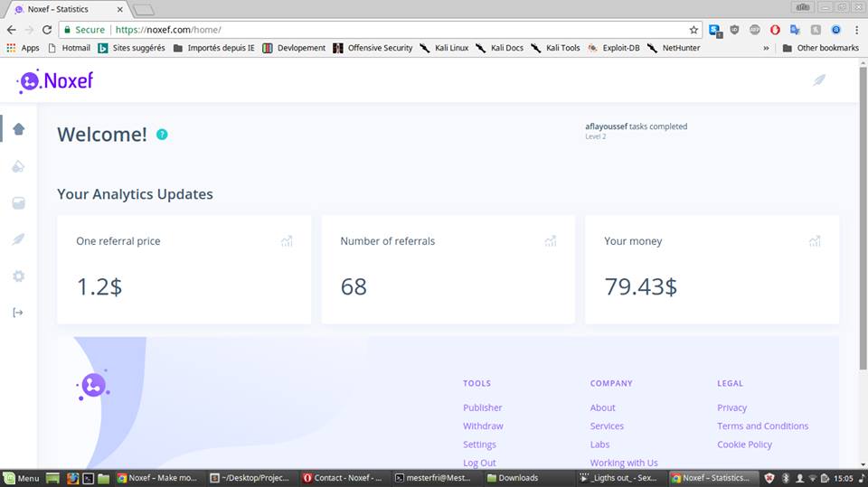Open the Offensive Security bookmark
Screen dimensions: 868x487
(373, 48)
